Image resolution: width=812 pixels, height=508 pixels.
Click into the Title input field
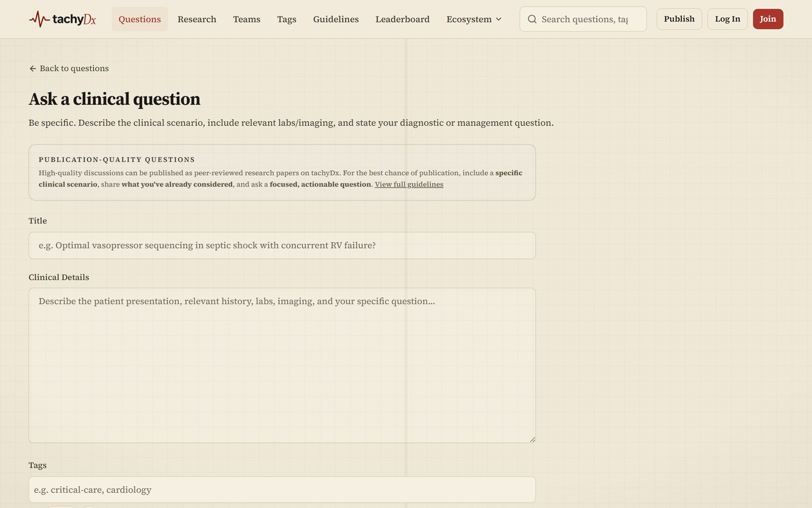click(282, 245)
